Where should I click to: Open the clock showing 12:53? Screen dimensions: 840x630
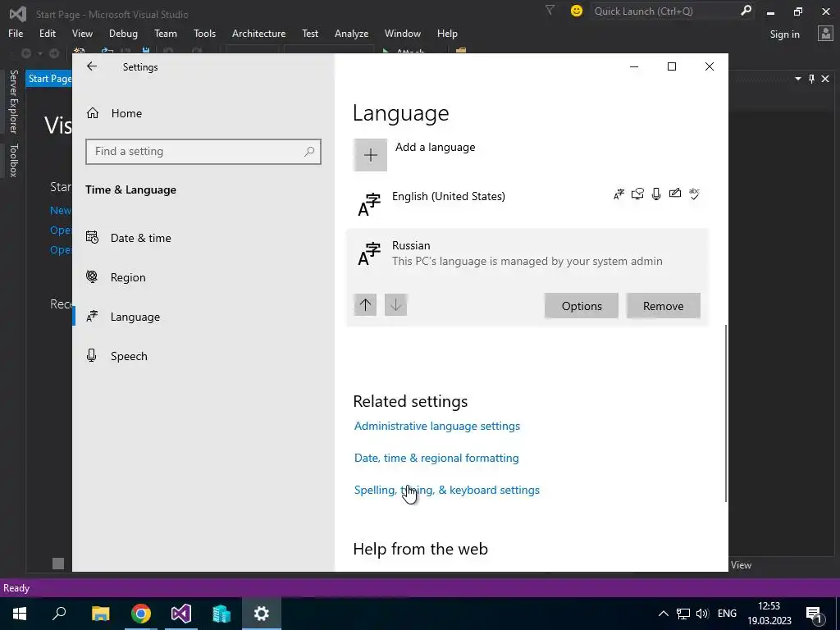point(769,614)
